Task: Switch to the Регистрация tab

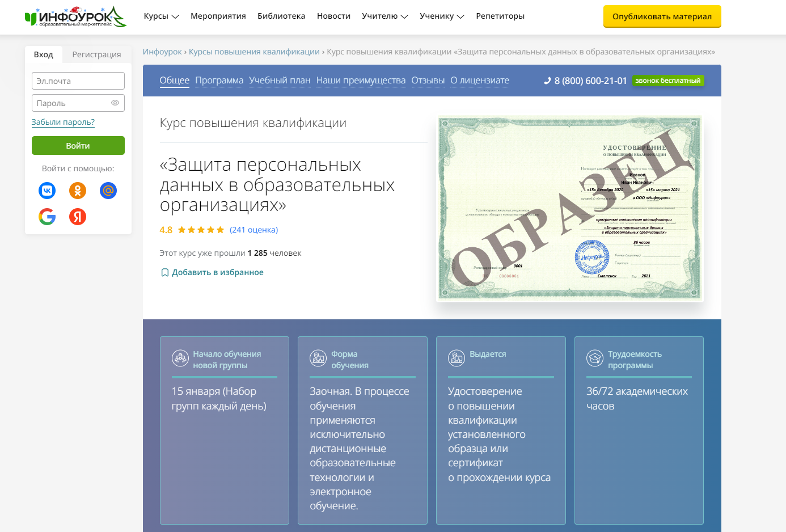Action: (96, 54)
